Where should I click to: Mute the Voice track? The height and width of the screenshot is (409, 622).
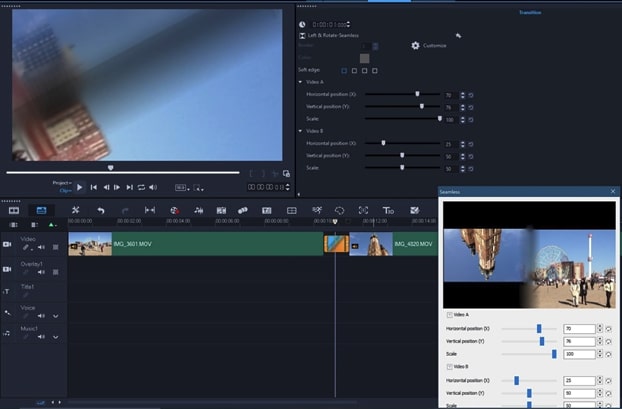click(41, 316)
